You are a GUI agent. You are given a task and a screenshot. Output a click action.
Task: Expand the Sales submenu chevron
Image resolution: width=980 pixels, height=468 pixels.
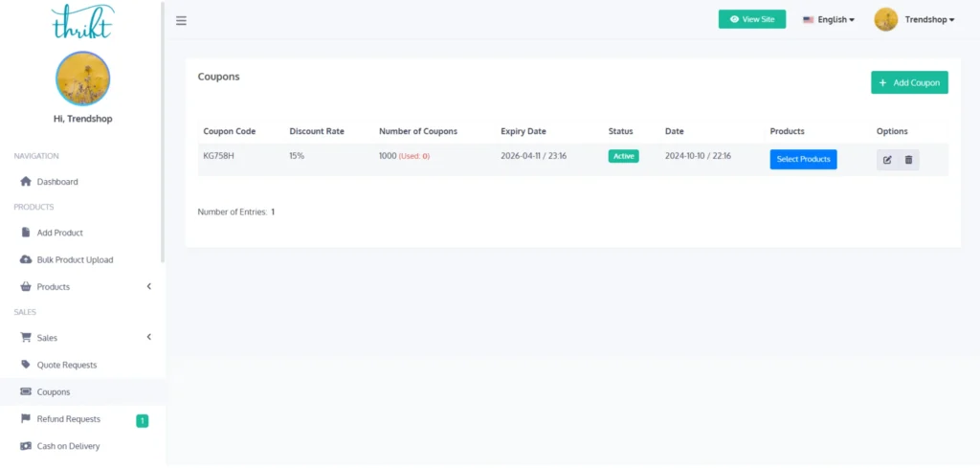[148, 337]
